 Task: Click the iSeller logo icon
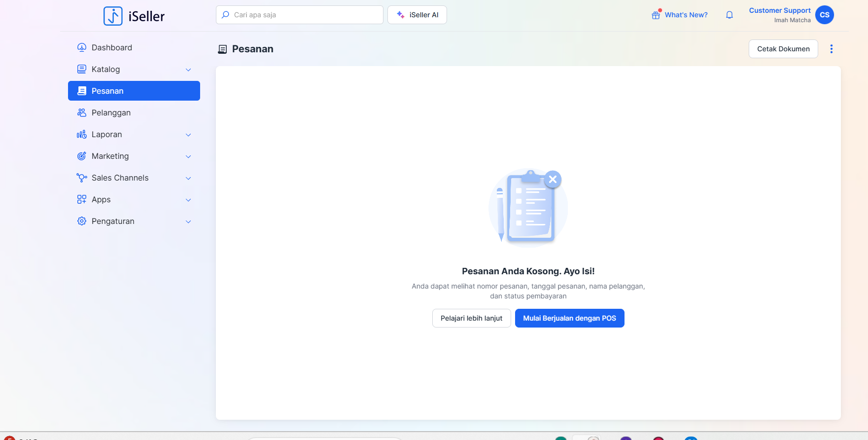tap(113, 16)
